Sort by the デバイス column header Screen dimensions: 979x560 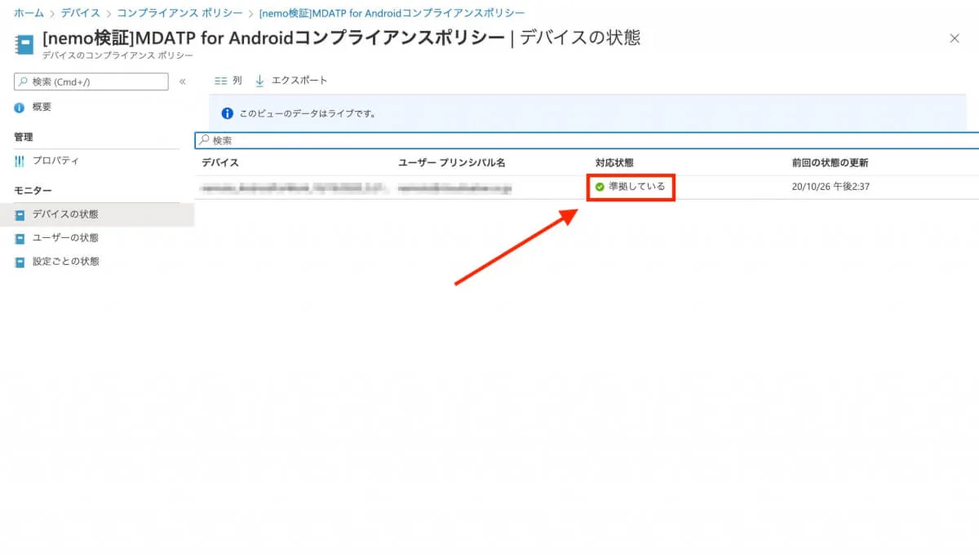[220, 163]
